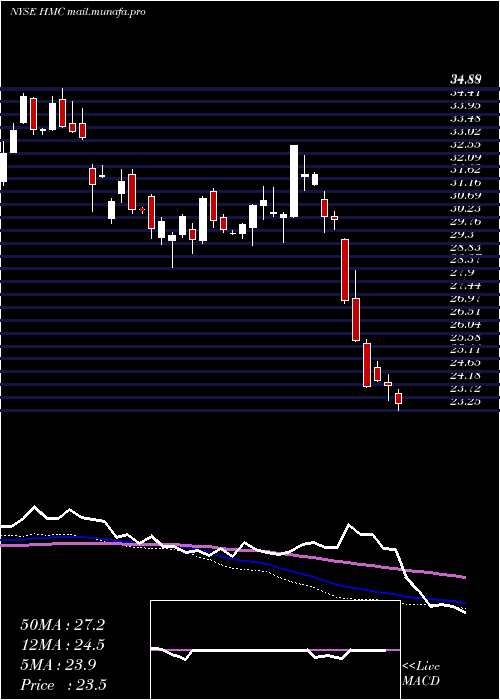Select the 33.02 price level label
This screenshot has width=500, height=700.
pyautogui.click(x=466, y=131)
